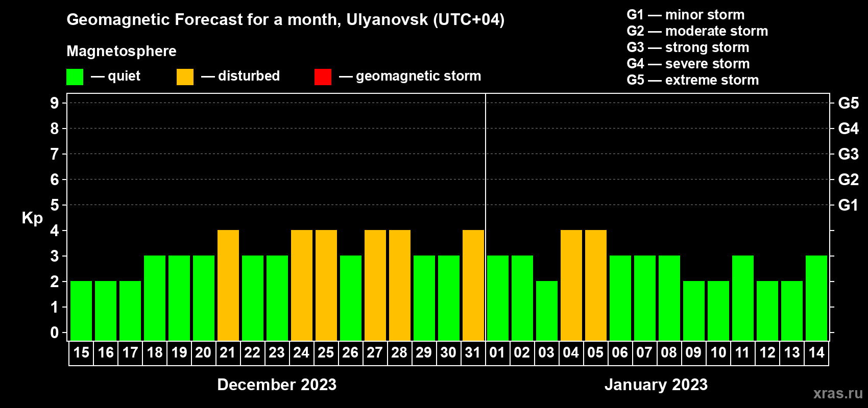This screenshot has height=408, width=868.
Task: Click the bar for December 18
Action: pyautogui.click(x=155, y=298)
